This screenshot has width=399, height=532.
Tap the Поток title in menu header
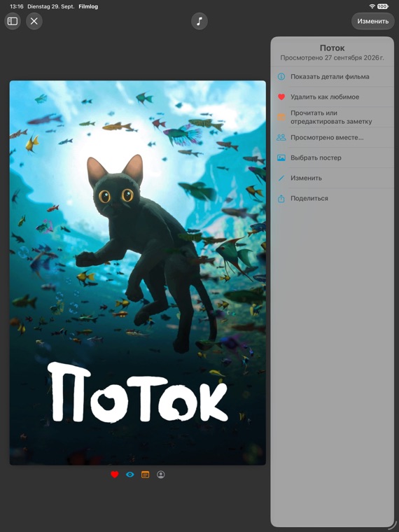point(332,48)
